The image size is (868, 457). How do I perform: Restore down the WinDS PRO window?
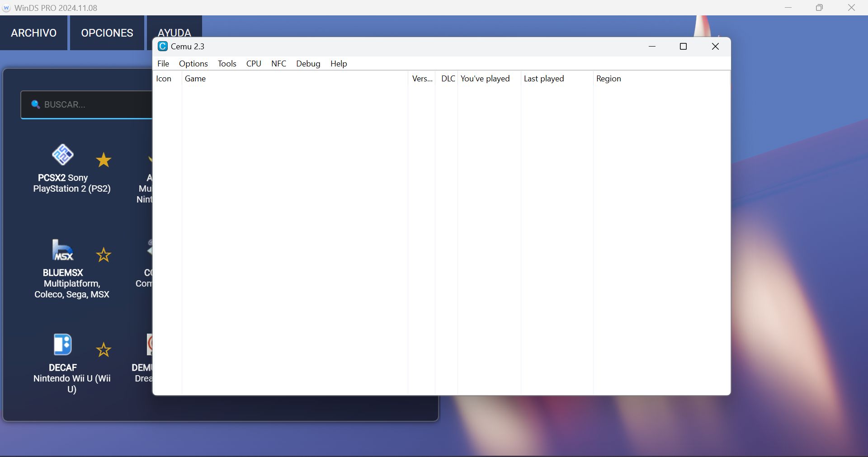point(820,8)
